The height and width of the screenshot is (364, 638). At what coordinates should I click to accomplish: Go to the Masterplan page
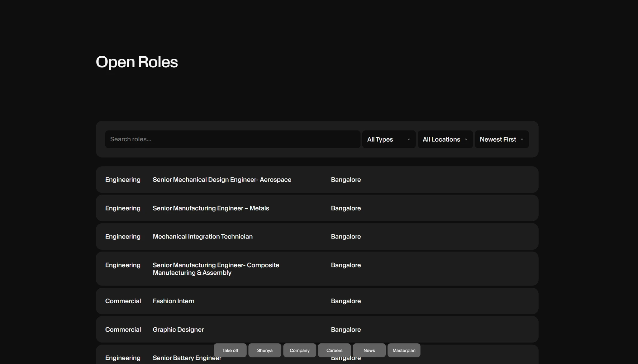pyautogui.click(x=404, y=350)
